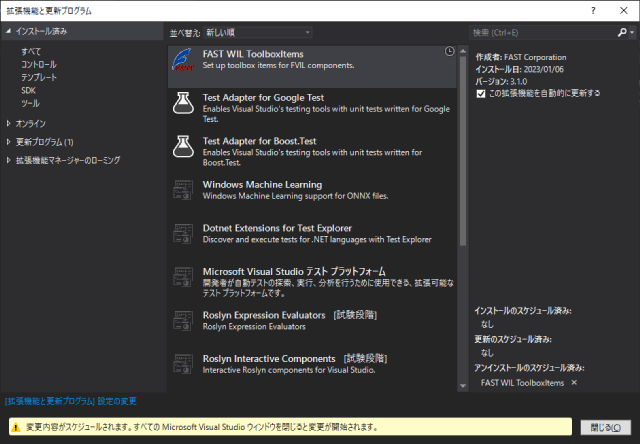Click the インストールのスケジュール済み label
The height and width of the screenshot is (444, 640).
pos(523,311)
